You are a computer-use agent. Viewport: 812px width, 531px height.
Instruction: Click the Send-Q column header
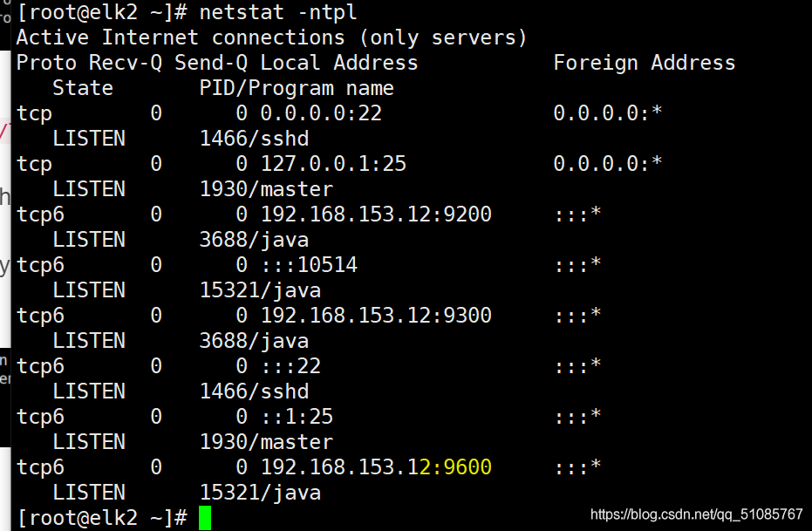pyautogui.click(x=211, y=63)
